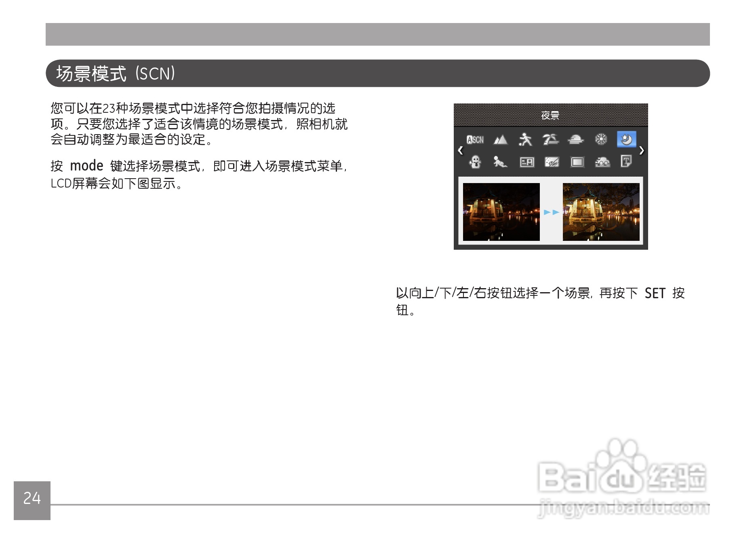
Task: Select the ASCN auto scene mode icon
Action: 475,140
